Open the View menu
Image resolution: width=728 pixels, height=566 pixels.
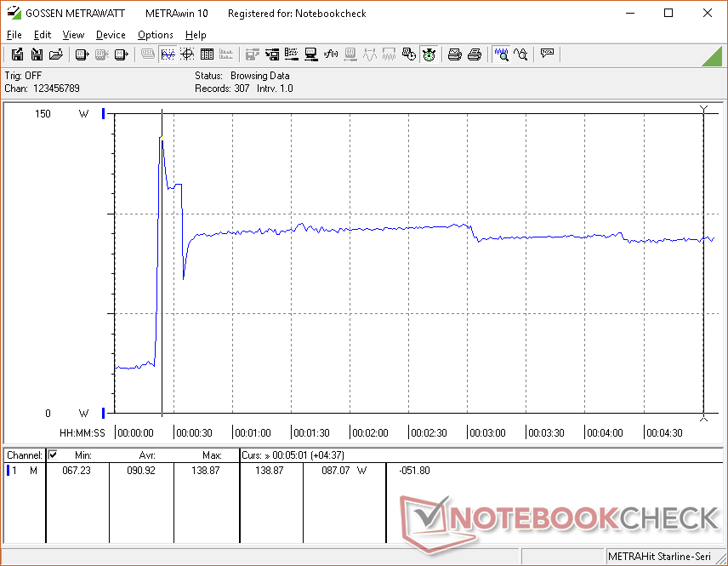pos(73,35)
